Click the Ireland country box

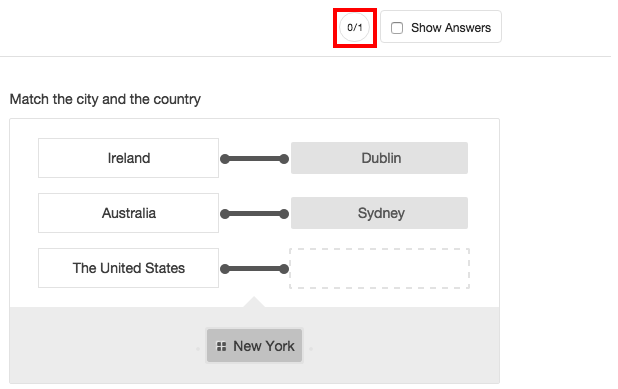coord(128,158)
